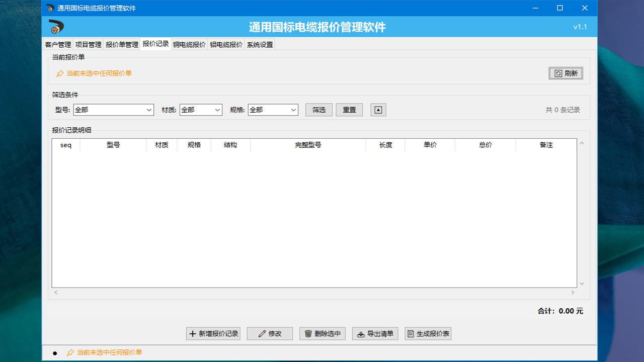Click the 完整型号 column header
Viewport: 644px width, 362px height.
[x=308, y=145]
